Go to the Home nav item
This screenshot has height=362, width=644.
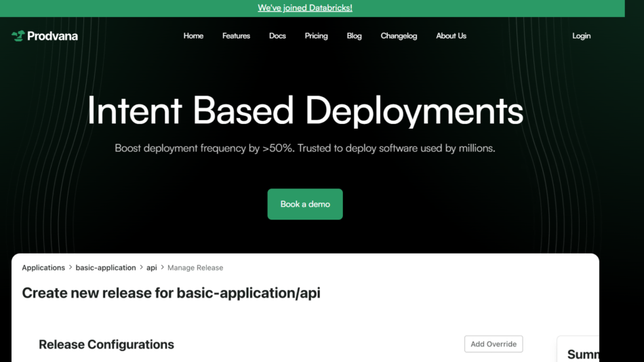[x=193, y=36]
